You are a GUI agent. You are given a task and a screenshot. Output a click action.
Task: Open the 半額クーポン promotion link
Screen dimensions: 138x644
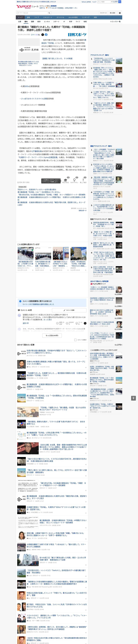tap(63, 8)
